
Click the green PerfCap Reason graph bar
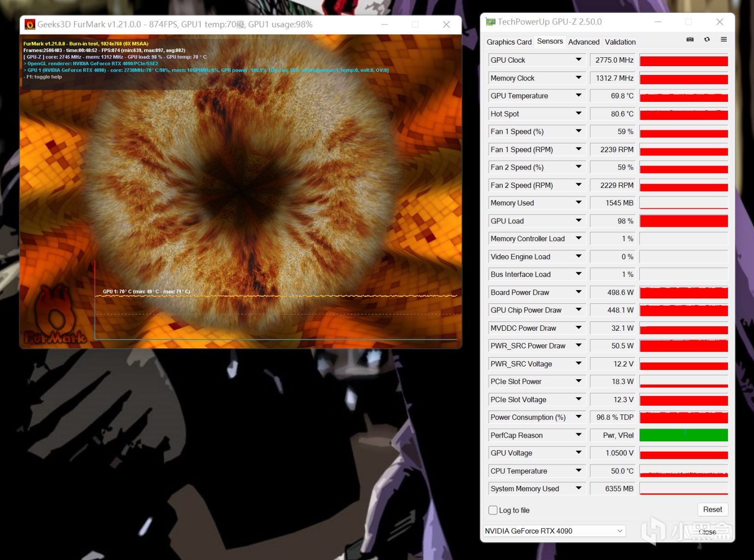(x=683, y=435)
